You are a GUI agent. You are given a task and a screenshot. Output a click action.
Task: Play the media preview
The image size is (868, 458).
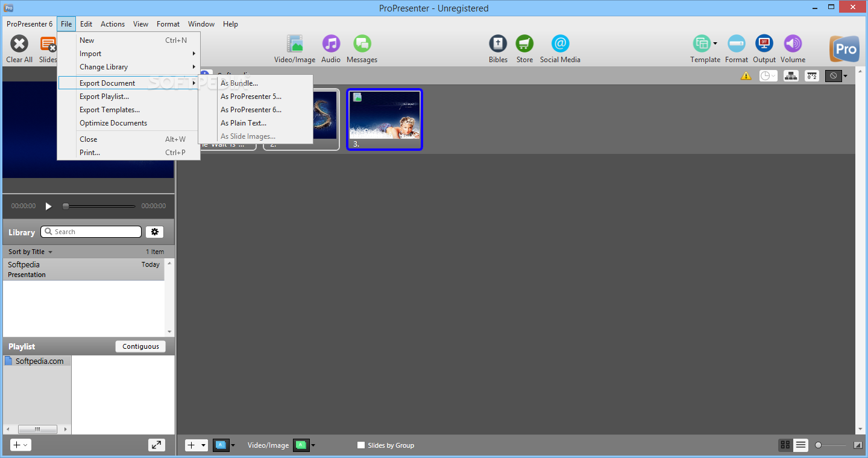pos(49,206)
